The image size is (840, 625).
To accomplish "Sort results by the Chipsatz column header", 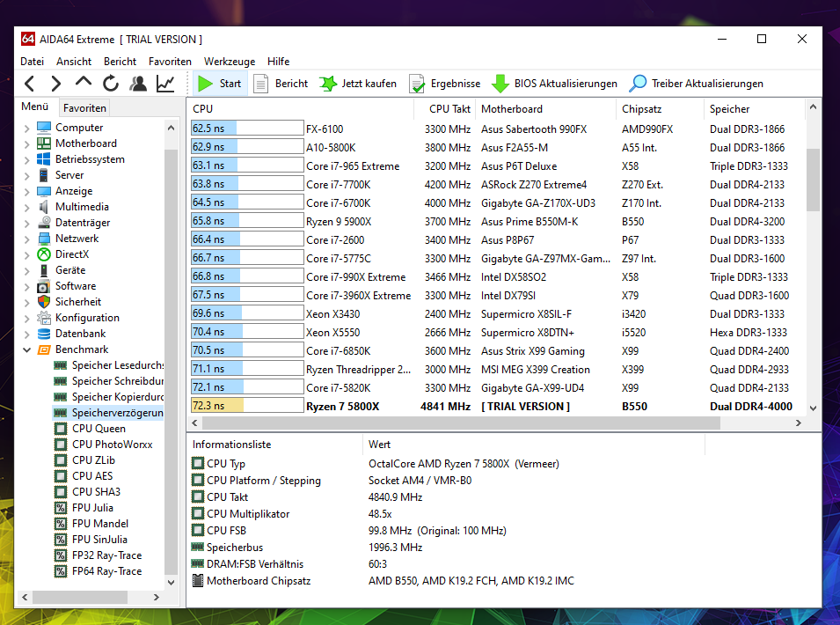I will coord(660,109).
